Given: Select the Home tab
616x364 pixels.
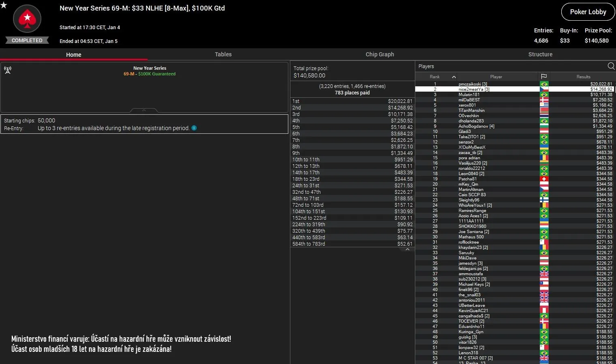Looking at the screenshot, I should (73, 54).
